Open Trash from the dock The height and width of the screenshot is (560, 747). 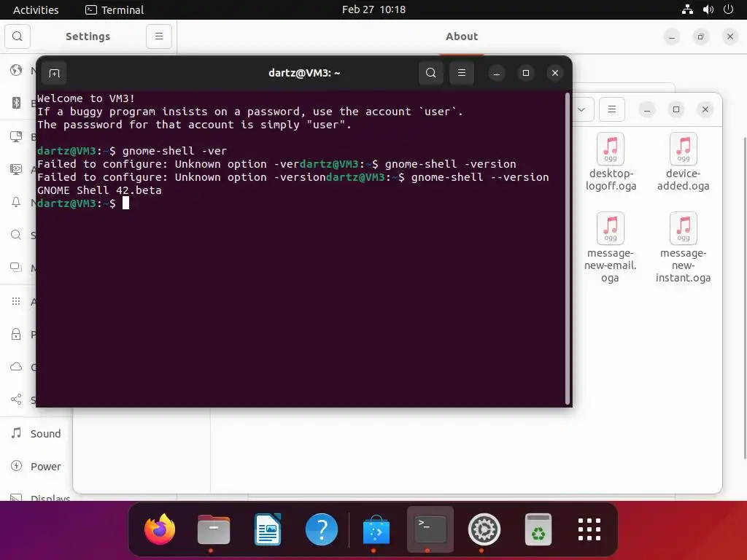pyautogui.click(x=538, y=529)
